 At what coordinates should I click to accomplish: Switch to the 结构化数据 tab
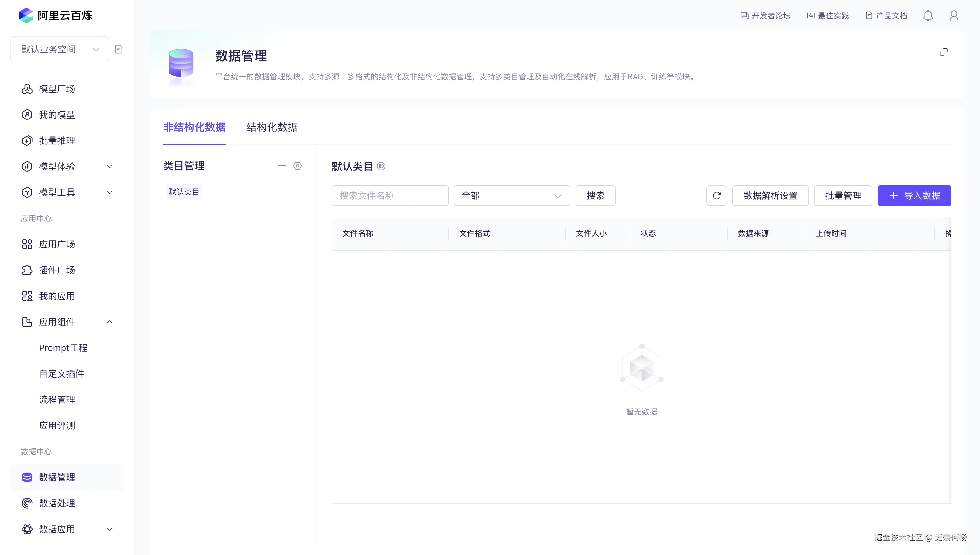point(272,127)
